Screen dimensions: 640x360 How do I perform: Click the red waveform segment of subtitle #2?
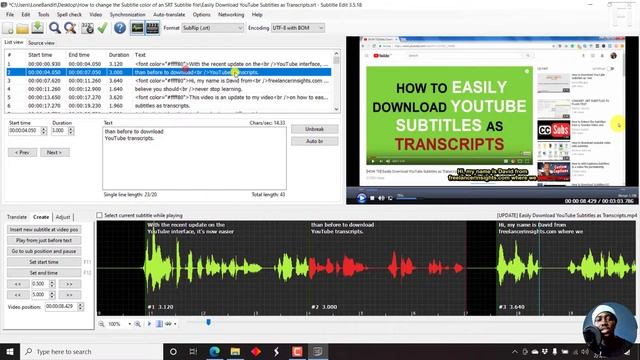[x=387, y=267]
